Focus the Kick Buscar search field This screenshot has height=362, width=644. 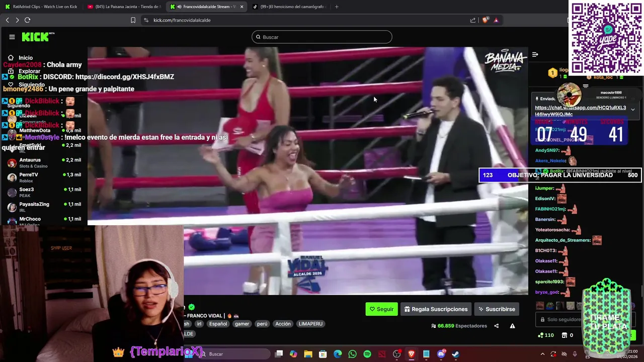pyautogui.click(x=322, y=37)
